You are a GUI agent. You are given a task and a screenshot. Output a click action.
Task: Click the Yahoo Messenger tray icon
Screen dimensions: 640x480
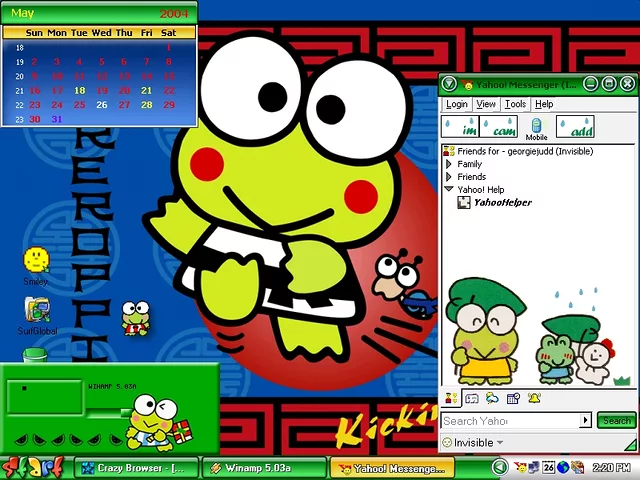(x=520, y=467)
